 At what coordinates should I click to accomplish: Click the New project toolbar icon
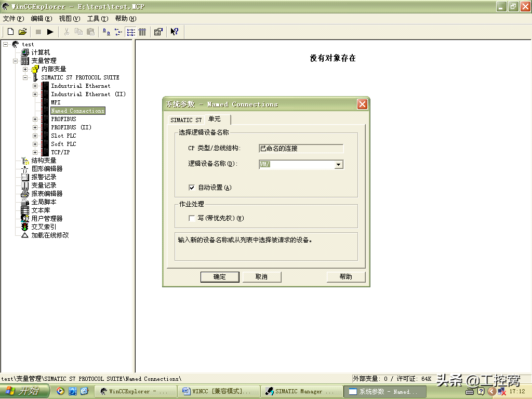tap(10, 32)
